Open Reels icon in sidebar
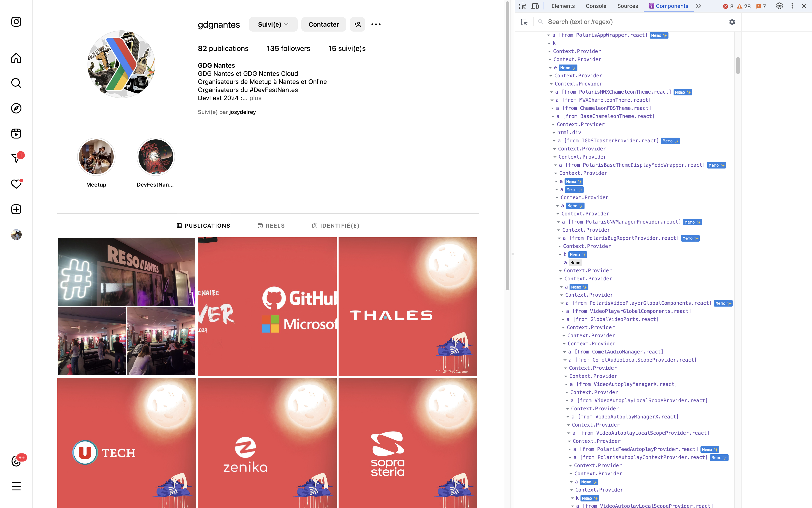 (16, 133)
